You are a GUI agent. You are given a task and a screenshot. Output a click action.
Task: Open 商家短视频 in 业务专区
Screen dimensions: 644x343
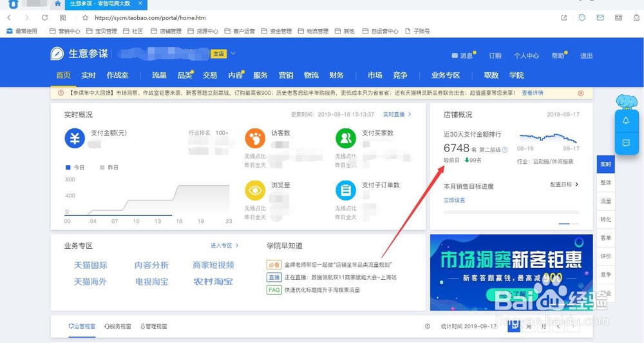click(x=213, y=265)
